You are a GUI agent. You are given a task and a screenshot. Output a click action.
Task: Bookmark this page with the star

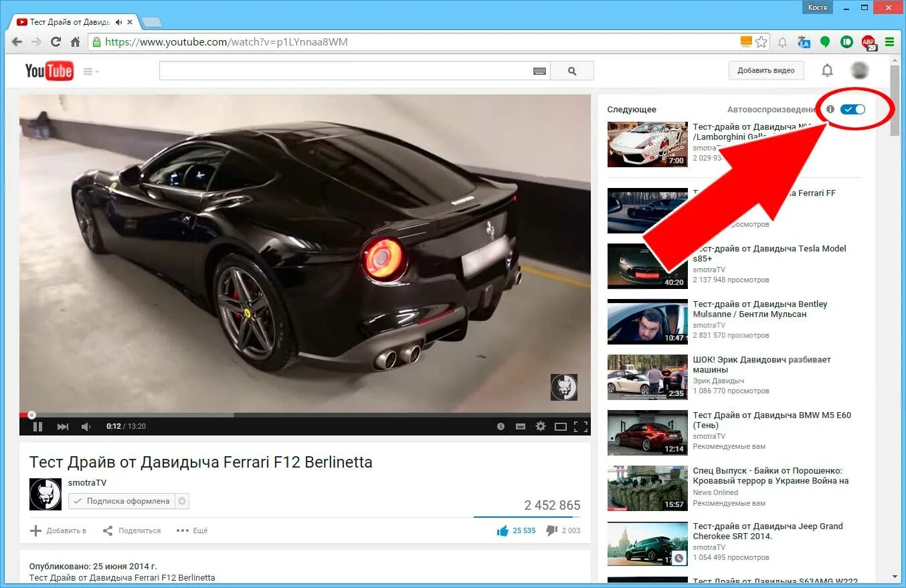pyautogui.click(x=761, y=42)
